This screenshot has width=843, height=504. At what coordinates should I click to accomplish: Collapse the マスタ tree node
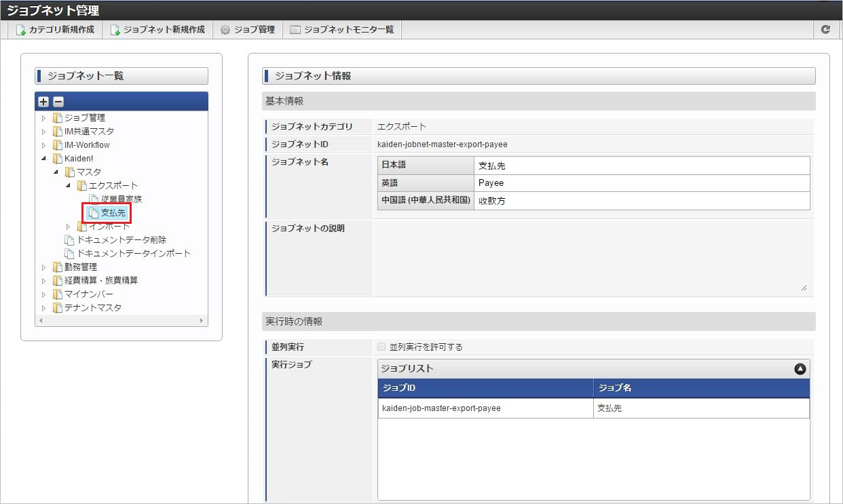56,172
